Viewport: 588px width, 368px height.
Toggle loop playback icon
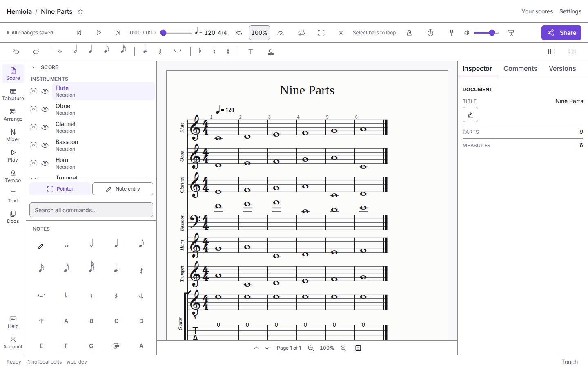coord(302,33)
